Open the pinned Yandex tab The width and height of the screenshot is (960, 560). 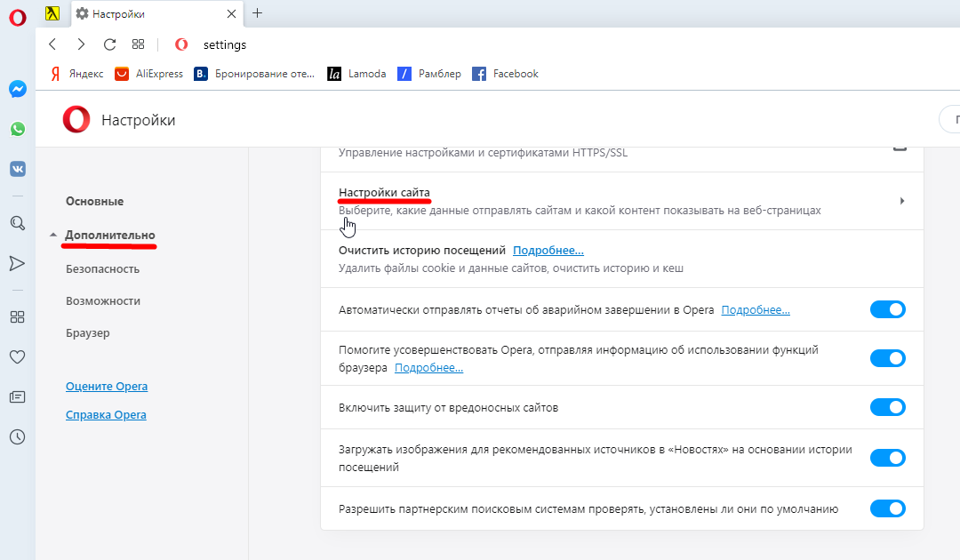click(52, 13)
